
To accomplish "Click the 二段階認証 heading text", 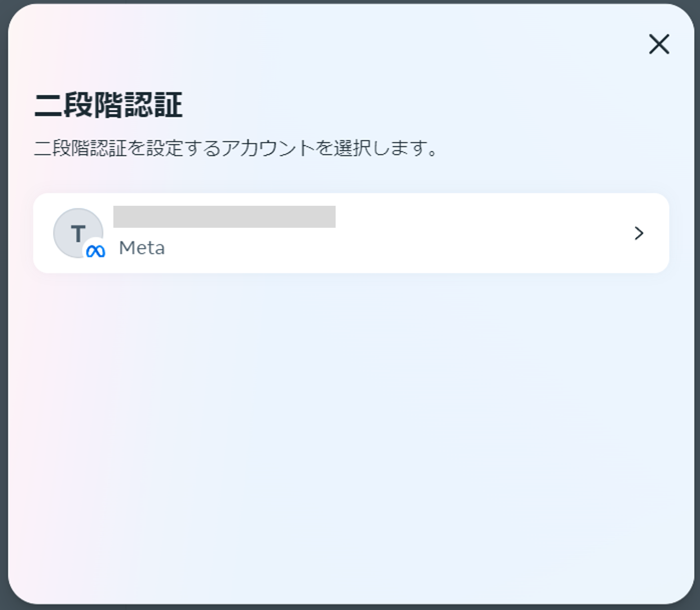I will 109,105.
